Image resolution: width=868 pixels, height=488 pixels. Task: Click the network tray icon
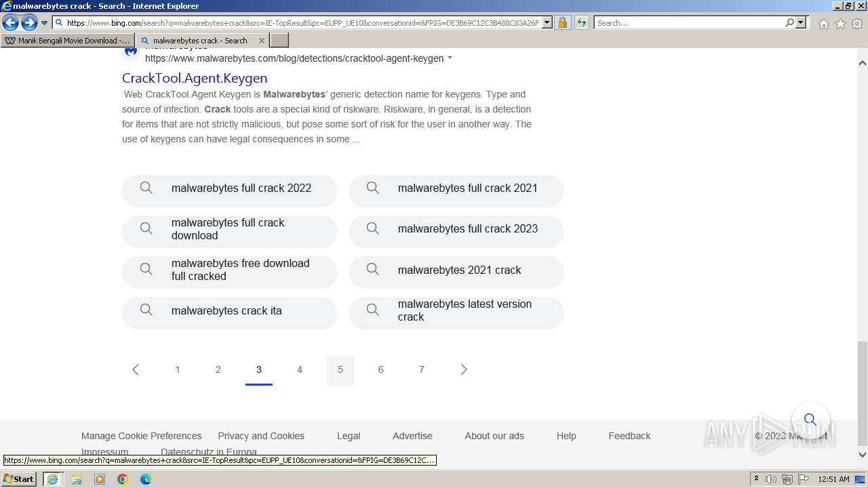(787, 479)
